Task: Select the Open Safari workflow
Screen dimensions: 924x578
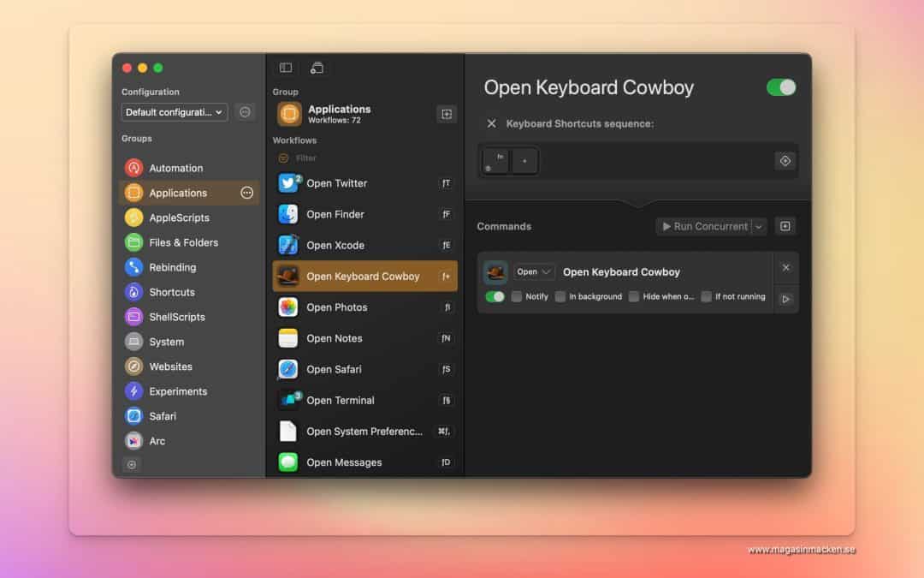Action: click(364, 369)
